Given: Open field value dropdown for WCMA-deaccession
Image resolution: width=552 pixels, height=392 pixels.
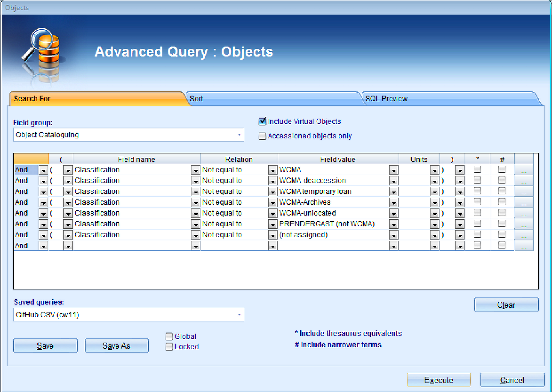Looking at the screenshot, I should 393,181.
